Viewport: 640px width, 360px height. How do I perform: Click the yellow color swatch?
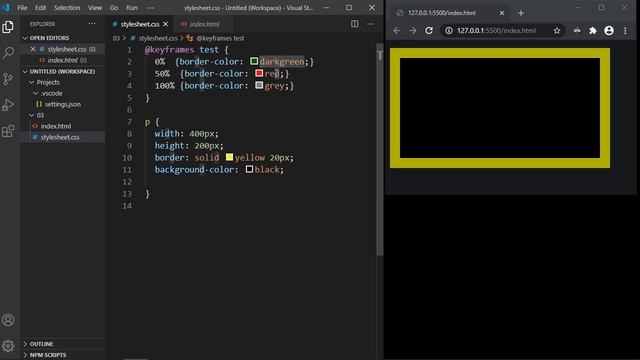[229, 157]
